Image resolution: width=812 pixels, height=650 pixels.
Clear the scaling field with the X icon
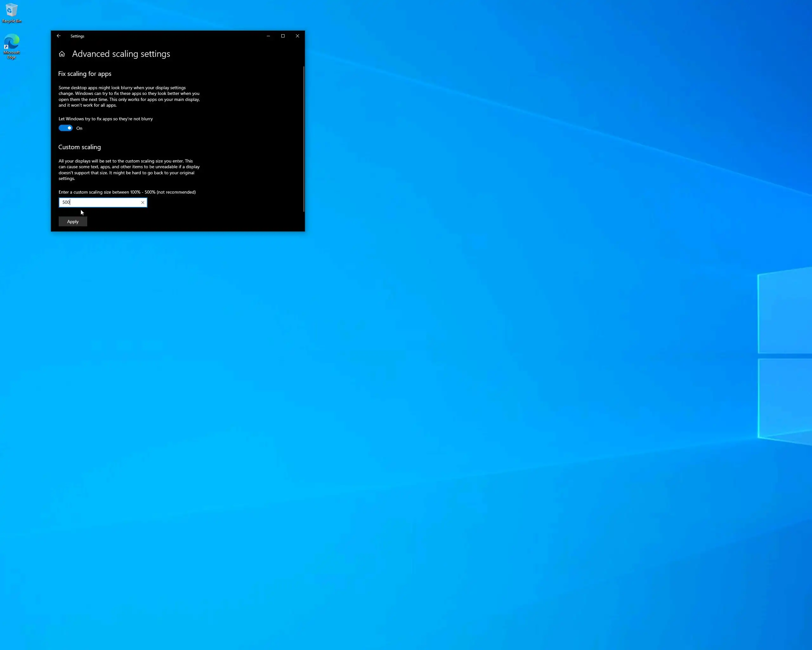click(x=143, y=202)
